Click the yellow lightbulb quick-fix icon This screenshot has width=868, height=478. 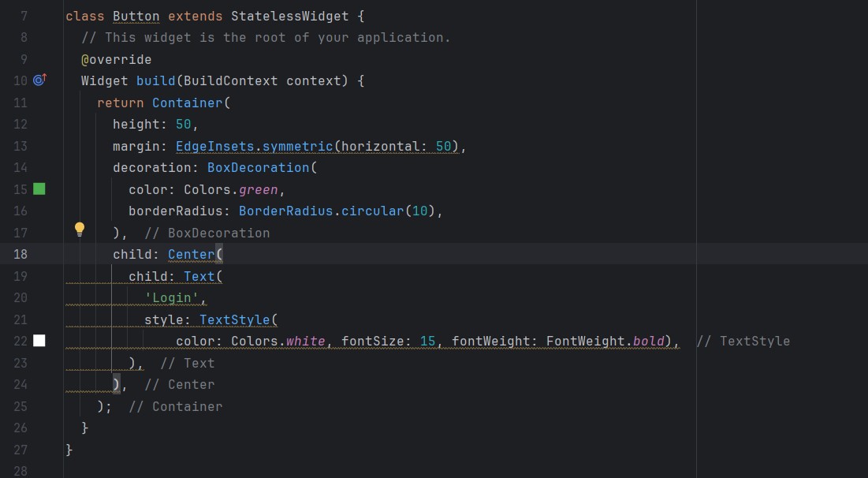pos(80,230)
